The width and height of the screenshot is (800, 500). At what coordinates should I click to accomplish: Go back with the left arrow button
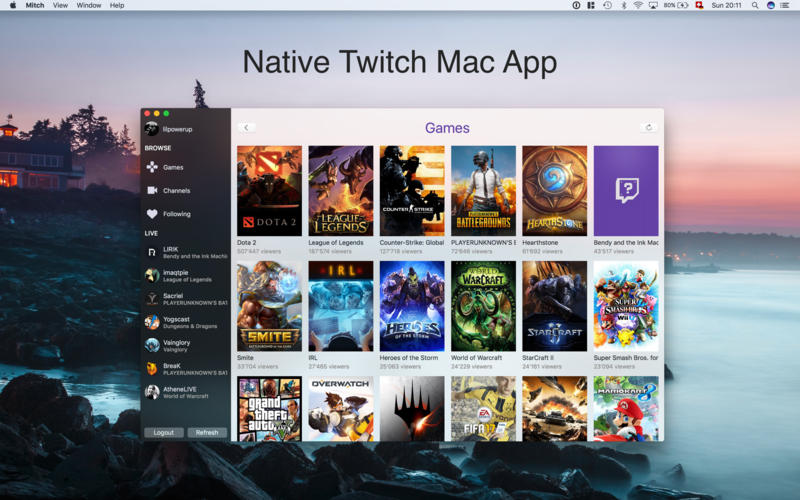click(246, 128)
